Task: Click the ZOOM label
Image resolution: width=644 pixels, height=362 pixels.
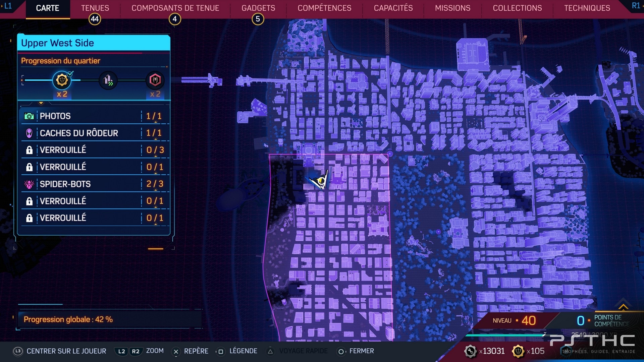Action: [155, 351]
